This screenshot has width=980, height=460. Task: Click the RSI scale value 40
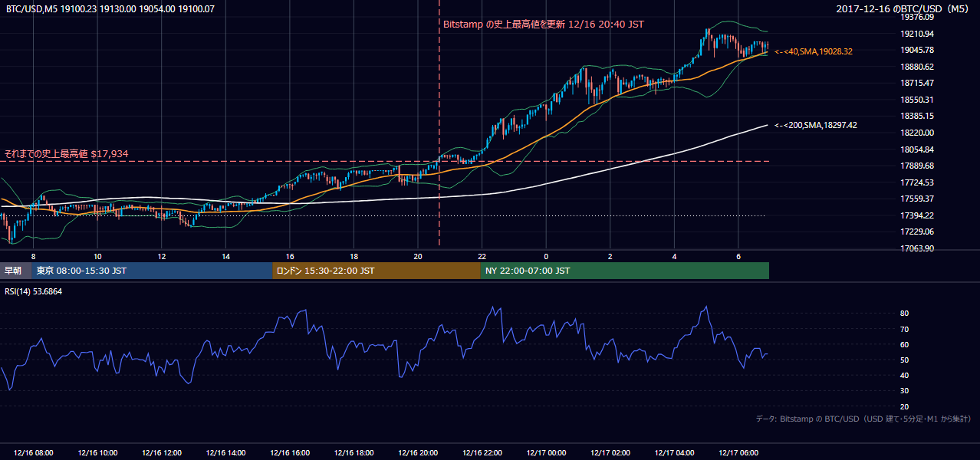tap(905, 375)
